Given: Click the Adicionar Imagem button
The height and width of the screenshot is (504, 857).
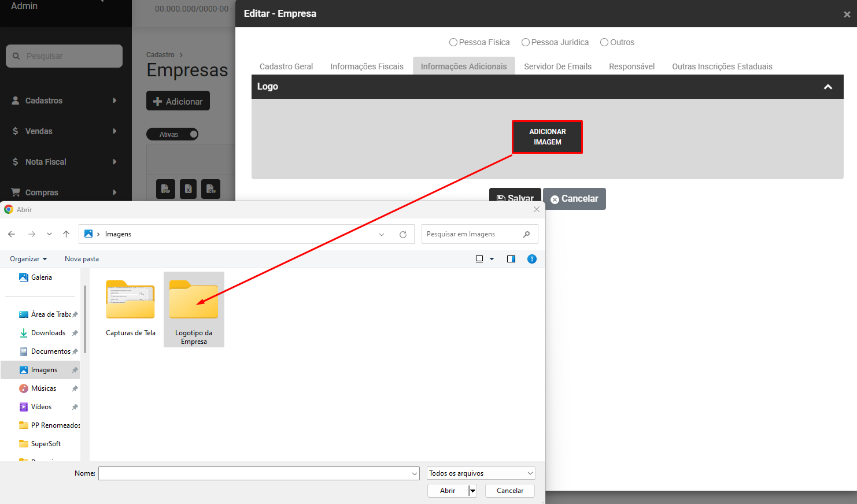Looking at the screenshot, I should (548, 137).
